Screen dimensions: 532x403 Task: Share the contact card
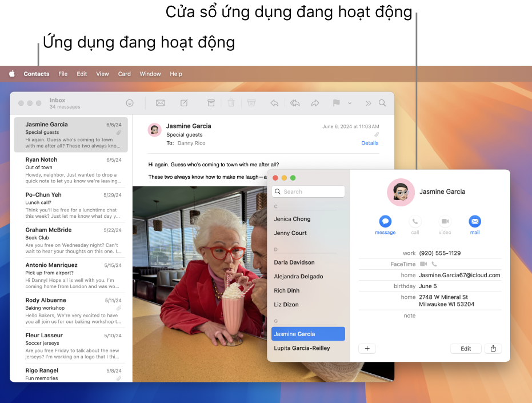pos(493,348)
